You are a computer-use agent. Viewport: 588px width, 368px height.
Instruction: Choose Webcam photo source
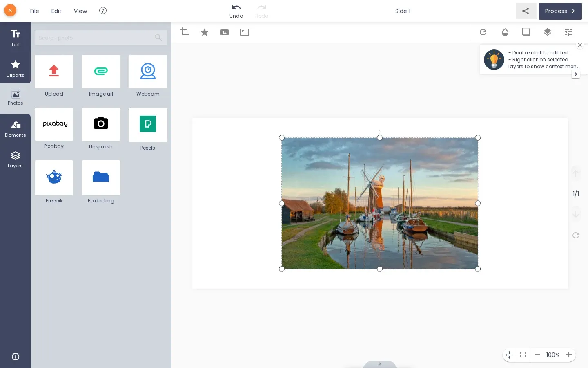tap(148, 72)
